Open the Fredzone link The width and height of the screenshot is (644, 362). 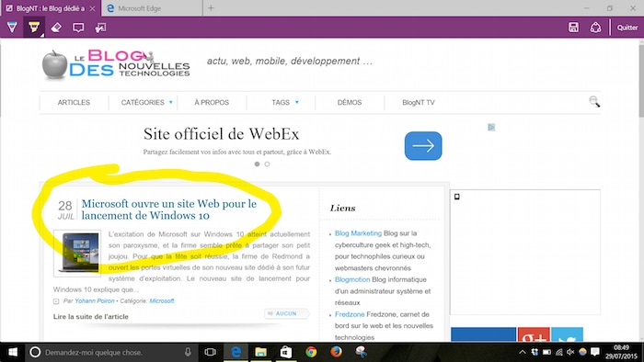350,314
